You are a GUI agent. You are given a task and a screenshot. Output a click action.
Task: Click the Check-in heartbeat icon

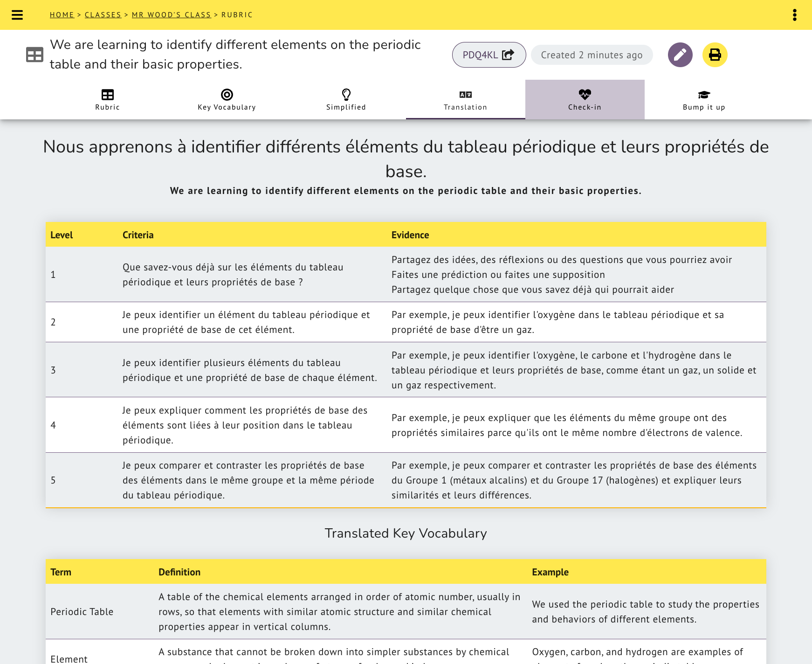coord(585,95)
